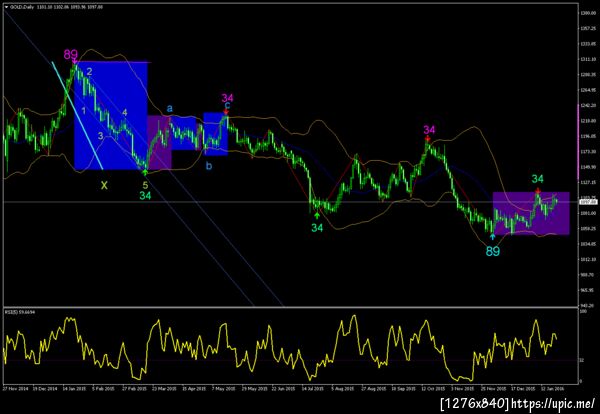Select the purple rectangle right of wave 5 low
Viewport: 600px width, 414px height.
160,143
